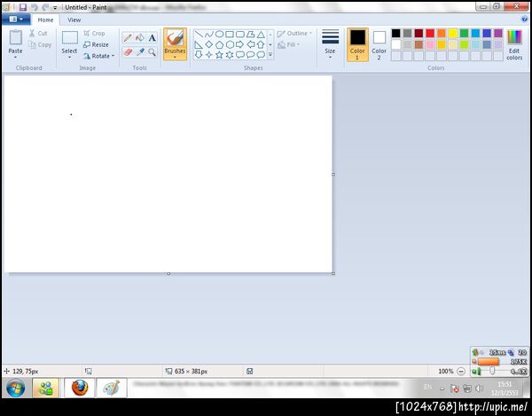Select the Pencil tool
The height and width of the screenshot is (416, 532).
[128, 37]
